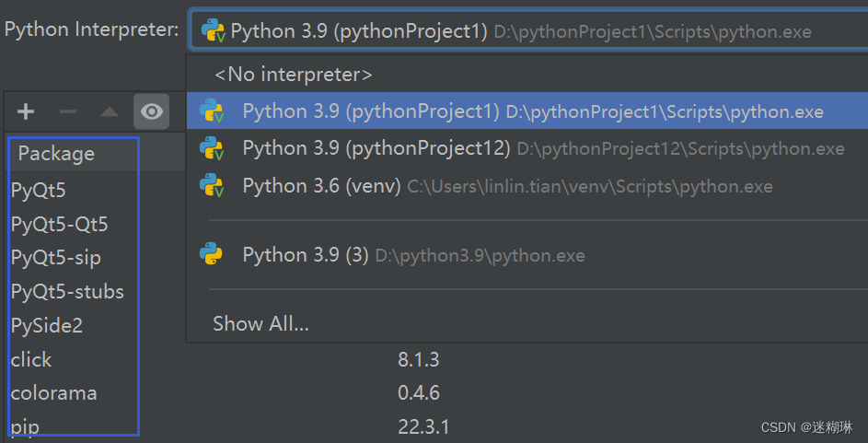Image resolution: width=868 pixels, height=443 pixels.
Task: Click Python icon of highlighted pythonProject1 entry
Action: 212,111
